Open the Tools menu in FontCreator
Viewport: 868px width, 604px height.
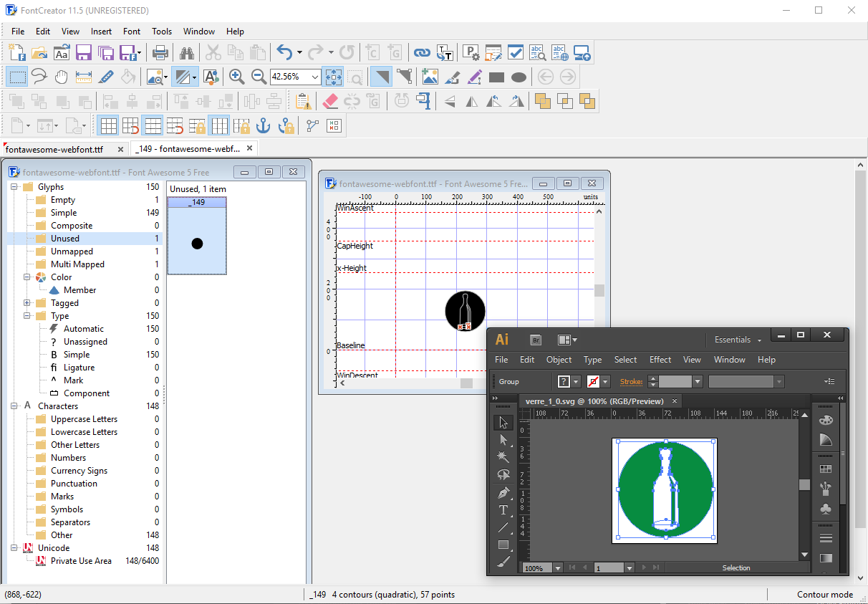[x=162, y=32]
